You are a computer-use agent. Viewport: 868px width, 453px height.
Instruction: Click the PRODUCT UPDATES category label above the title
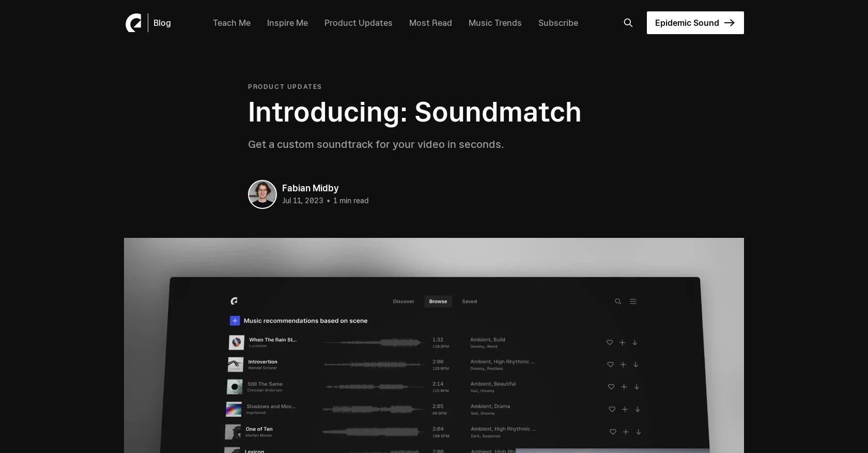(285, 87)
